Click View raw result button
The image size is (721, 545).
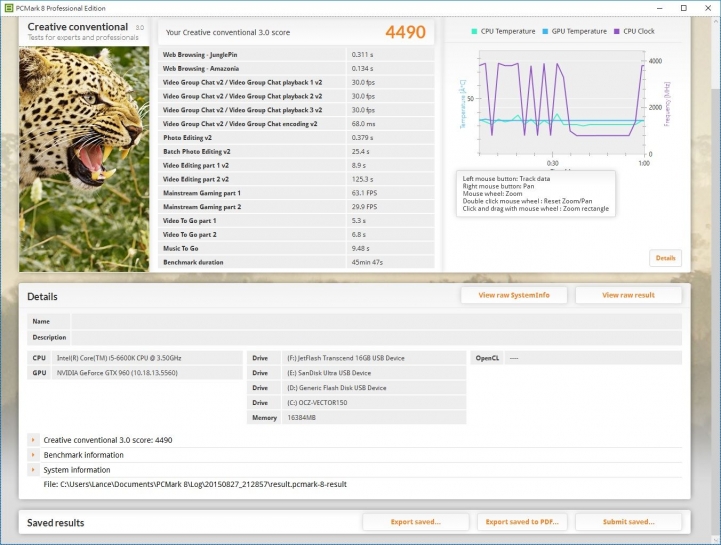pos(628,295)
